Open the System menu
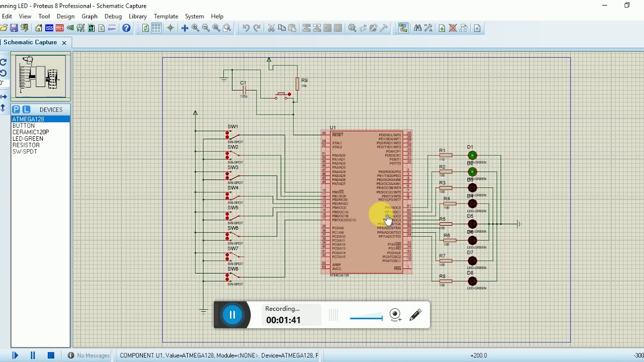 click(194, 16)
